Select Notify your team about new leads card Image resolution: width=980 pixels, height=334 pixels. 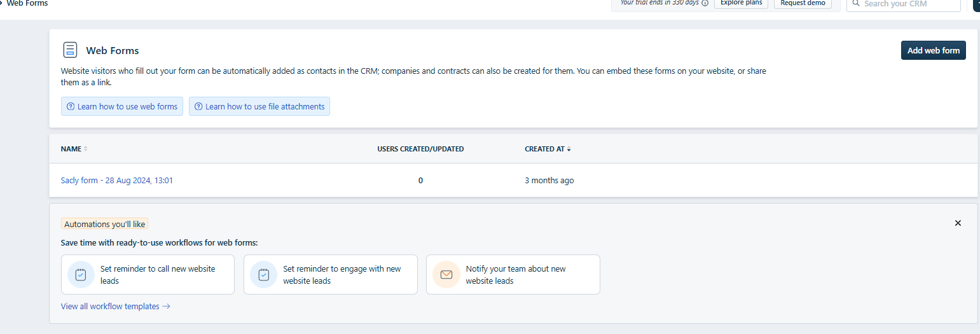pos(513,275)
